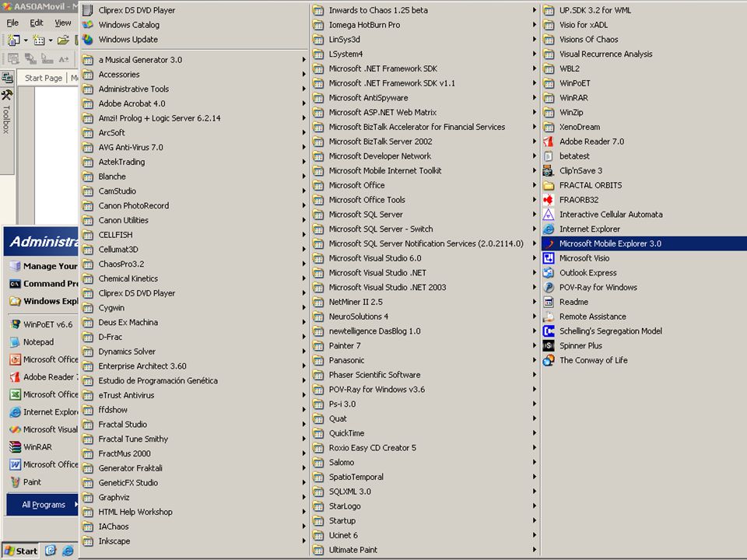747x560 pixels.
Task: Expand Microsoft Visual Studio .NET 2003 submenu arrow
Action: tap(534, 287)
